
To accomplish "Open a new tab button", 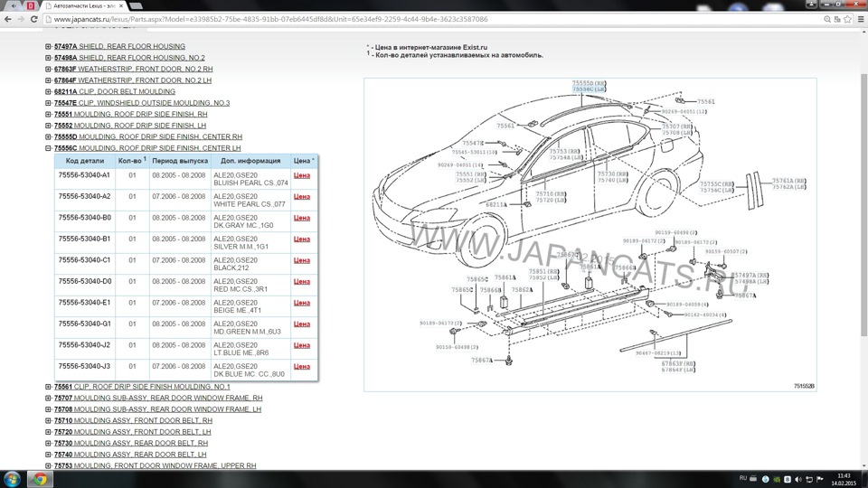I will 137,5.
